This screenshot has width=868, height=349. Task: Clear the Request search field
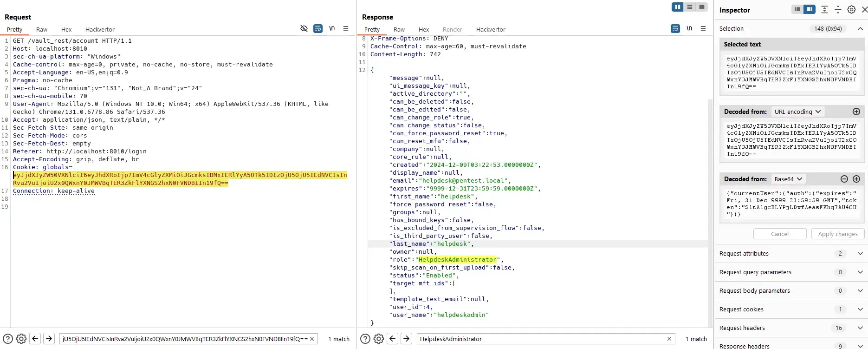click(x=312, y=339)
